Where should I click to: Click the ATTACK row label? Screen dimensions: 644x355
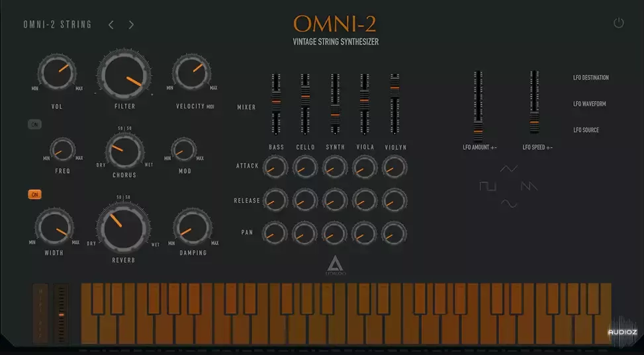coord(248,166)
